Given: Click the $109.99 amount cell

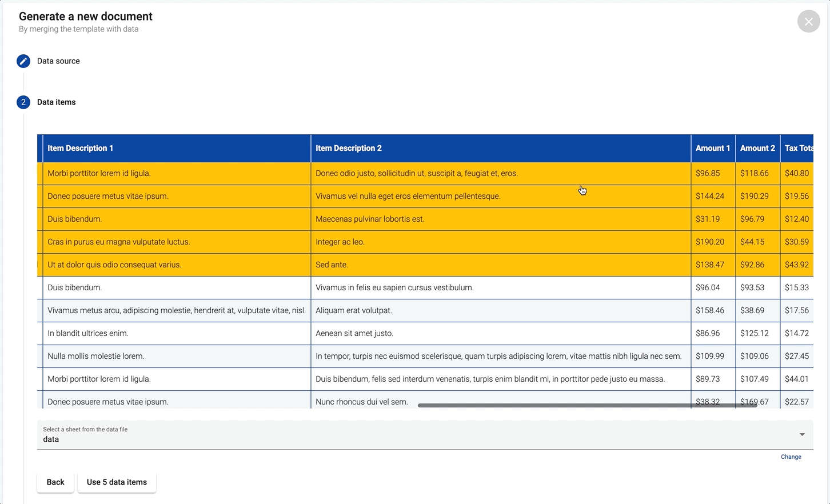Looking at the screenshot, I should (713, 357).
